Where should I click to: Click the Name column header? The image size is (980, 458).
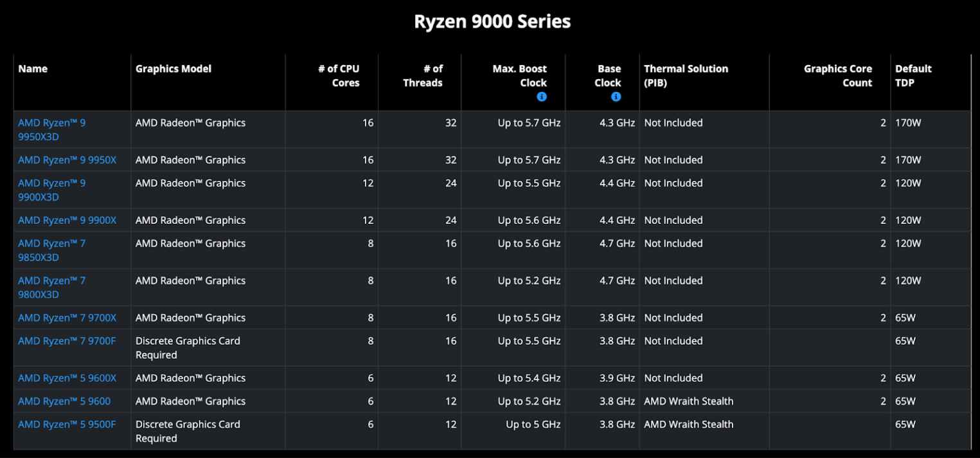33,69
